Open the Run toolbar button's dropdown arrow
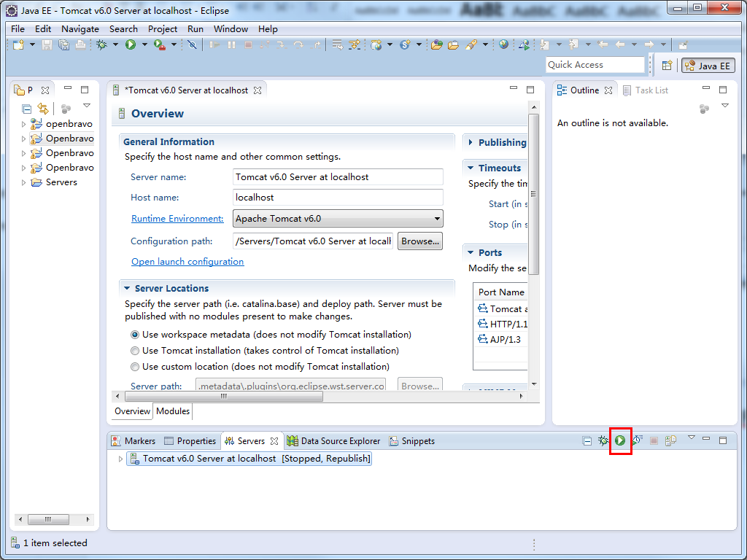This screenshot has width=747, height=560. pos(144,44)
